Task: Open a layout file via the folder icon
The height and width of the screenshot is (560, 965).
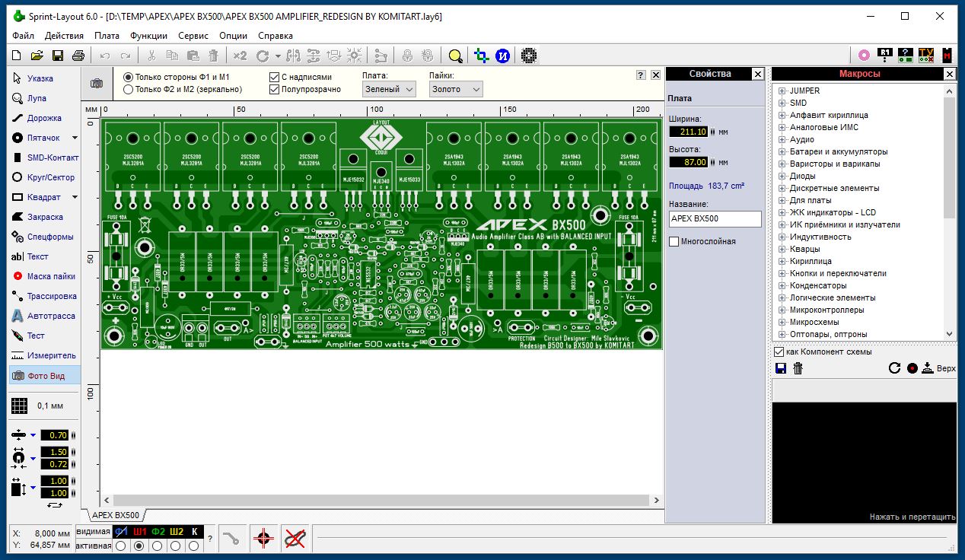Action: (37, 56)
